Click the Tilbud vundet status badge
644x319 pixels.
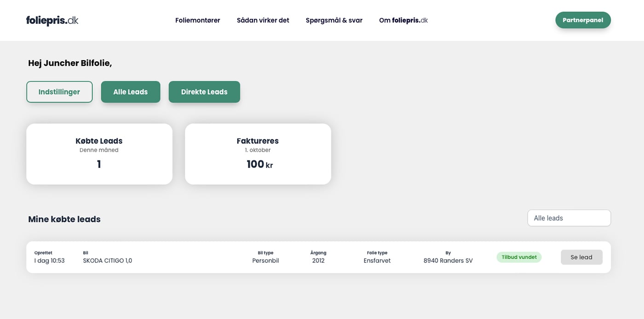click(519, 257)
